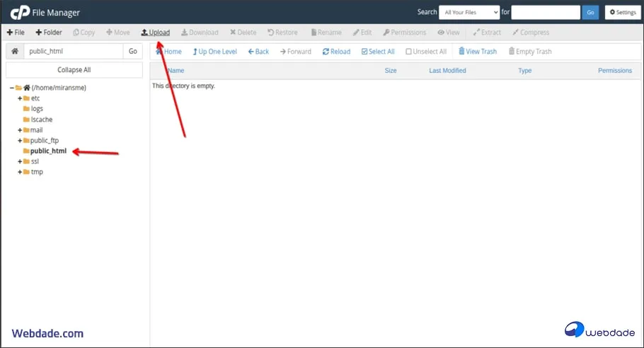Click the search text input field
The height and width of the screenshot is (348, 644).
[545, 13]
